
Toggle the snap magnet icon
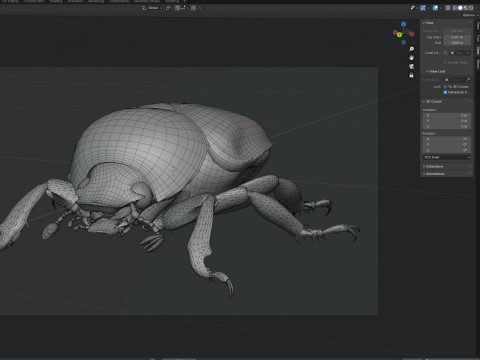[178, 8]
